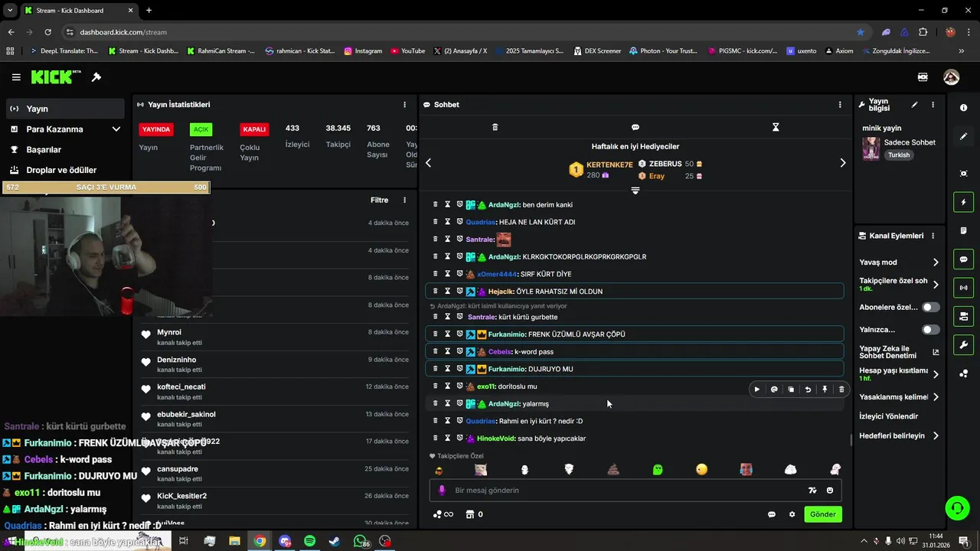This screenshot has height=551, width=980.
Task: Click the Filtre label in activity feed
Action: tap(379, 201)
